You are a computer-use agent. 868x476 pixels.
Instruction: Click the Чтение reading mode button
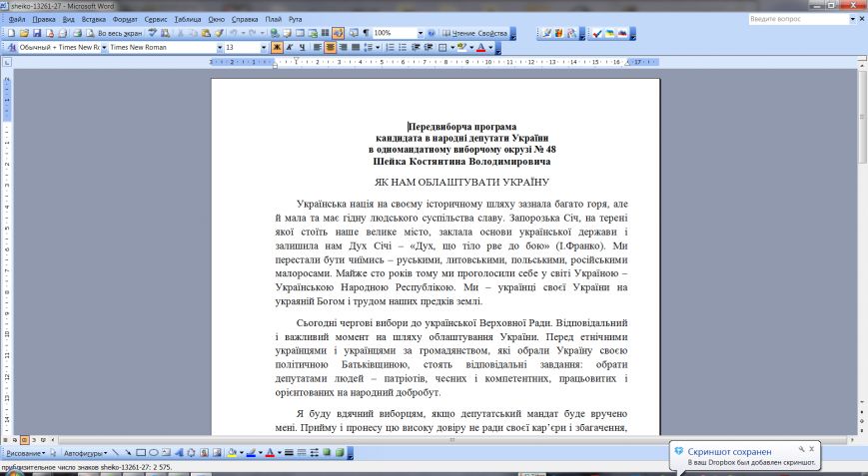coord(458,33)
